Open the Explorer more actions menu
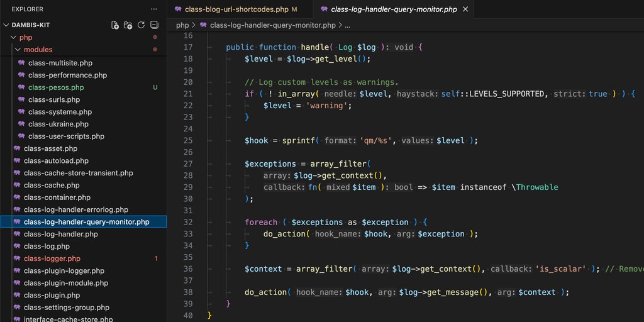 [x=154, y=9]
